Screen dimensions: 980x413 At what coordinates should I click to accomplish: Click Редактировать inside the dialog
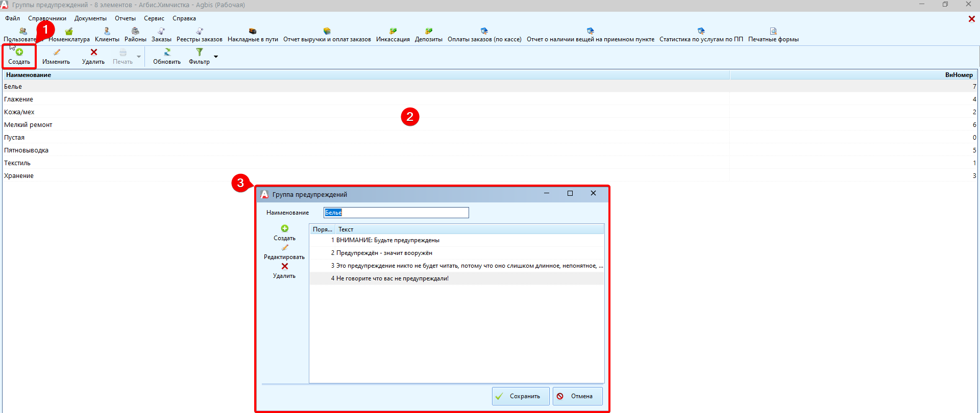pyautogui.click(x=284, y=252)
